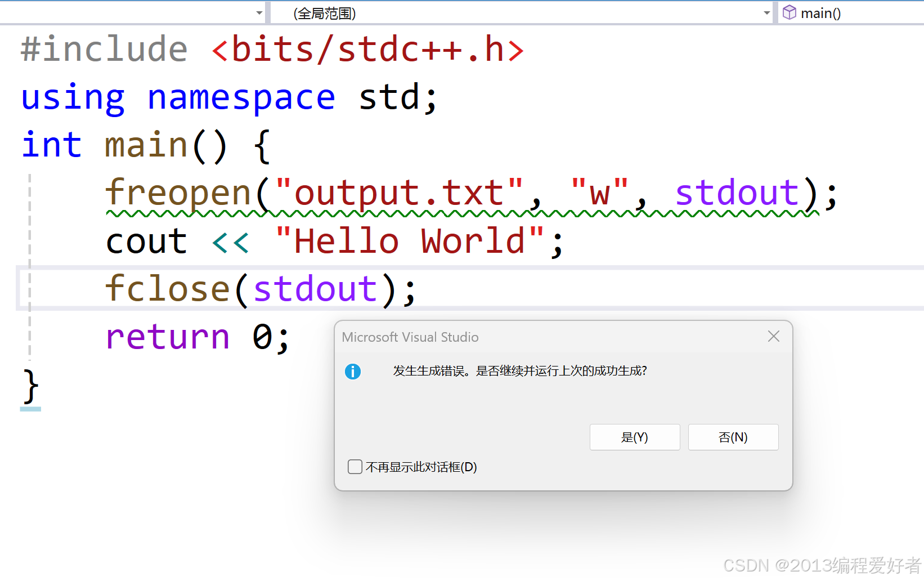Check the 不再显示此对话框(D) checkbox
Screen dimensions: 924x581
[355, 467]
